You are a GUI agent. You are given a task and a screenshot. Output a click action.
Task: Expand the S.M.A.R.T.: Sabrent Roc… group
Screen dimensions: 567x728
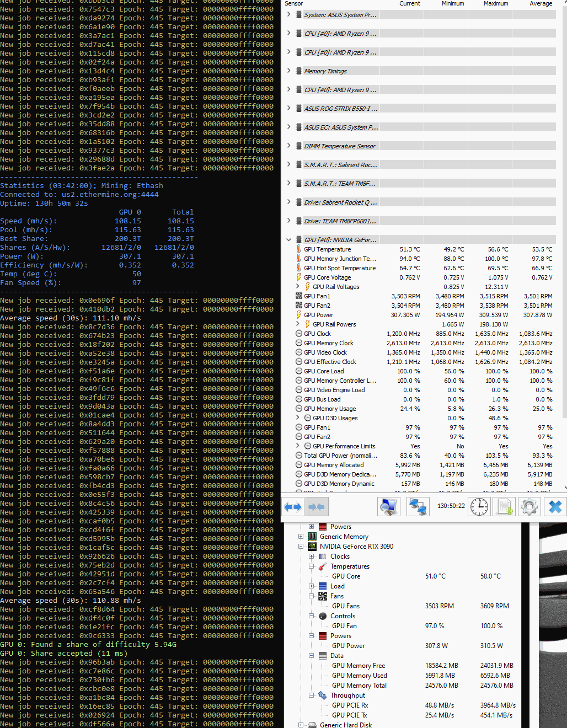point(289,164)
